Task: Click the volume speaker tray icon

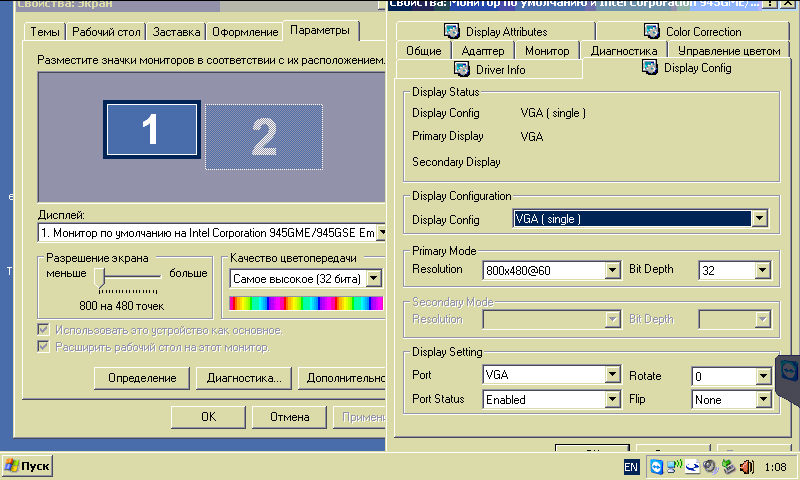Action: pos(746,466)
